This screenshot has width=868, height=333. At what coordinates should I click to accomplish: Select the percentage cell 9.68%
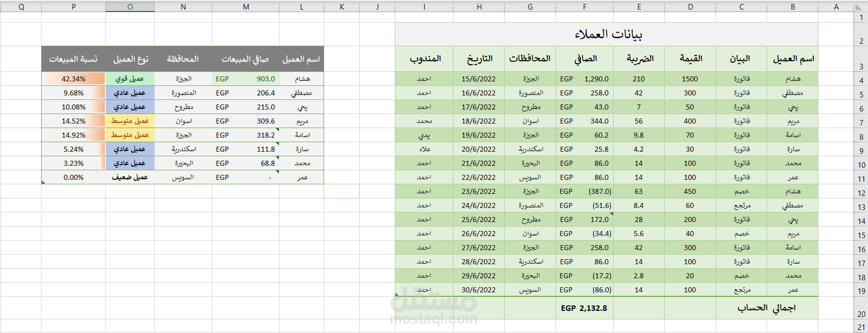[74, 93]
